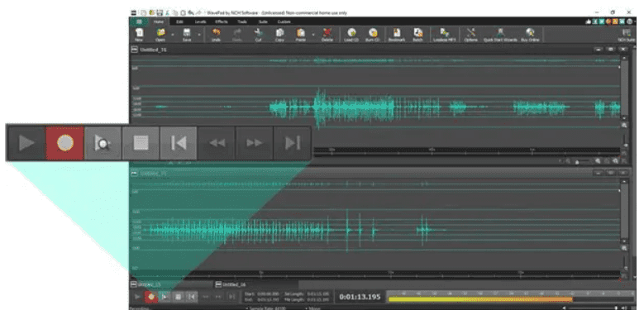Switch to the Suite ribbon tab

coord(263,21)
